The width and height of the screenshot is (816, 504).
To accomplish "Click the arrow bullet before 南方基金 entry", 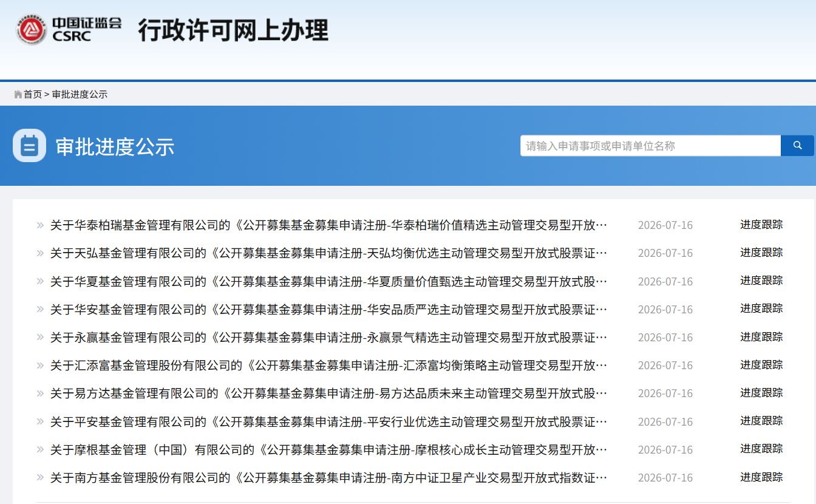I will [40, 478].
